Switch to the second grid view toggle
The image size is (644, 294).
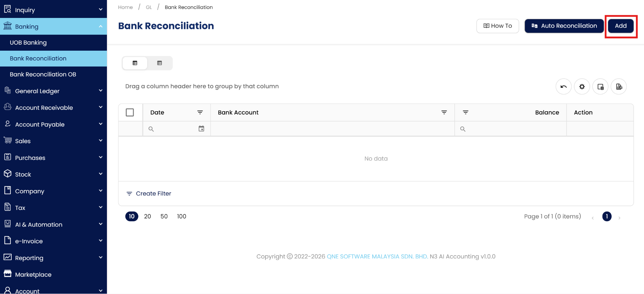tap(159, 63)
